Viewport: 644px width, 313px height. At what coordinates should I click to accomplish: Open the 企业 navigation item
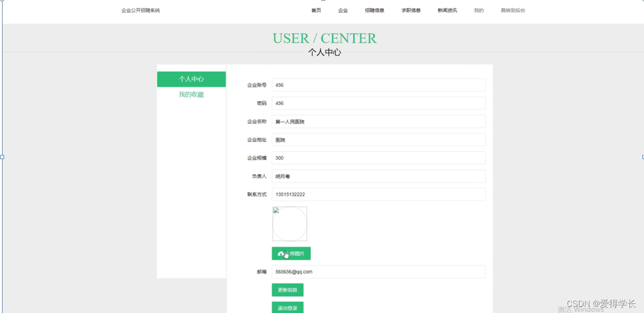click(343, 10)
